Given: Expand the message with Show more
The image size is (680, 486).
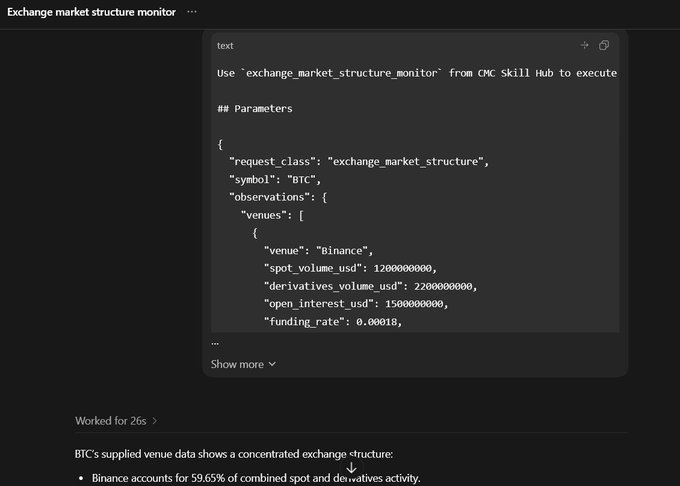Looking at the screenshot, I should coord(243,364).
